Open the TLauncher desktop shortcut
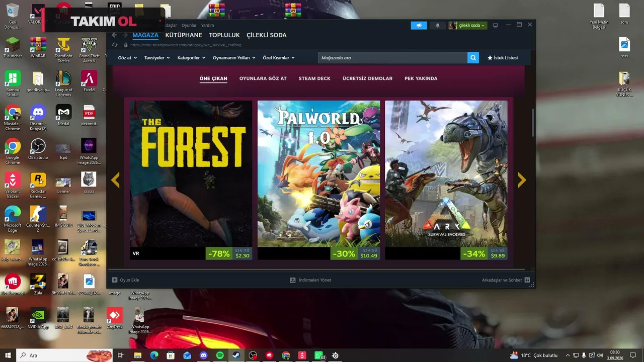Viewport: 644px width, 362px height. (13, 47)
